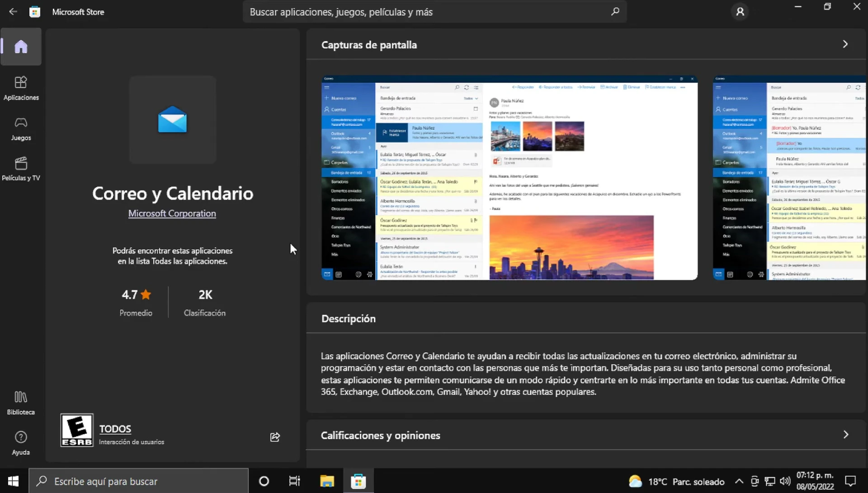Image resolution: width=868 pixels, height=493 pixels.
Task: Click the ESRB rating badge
Action: click(77, 430)
